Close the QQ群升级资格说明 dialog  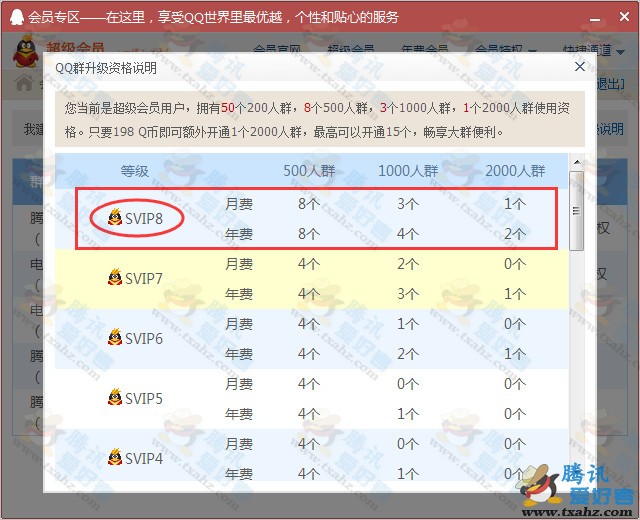[580, 67]
